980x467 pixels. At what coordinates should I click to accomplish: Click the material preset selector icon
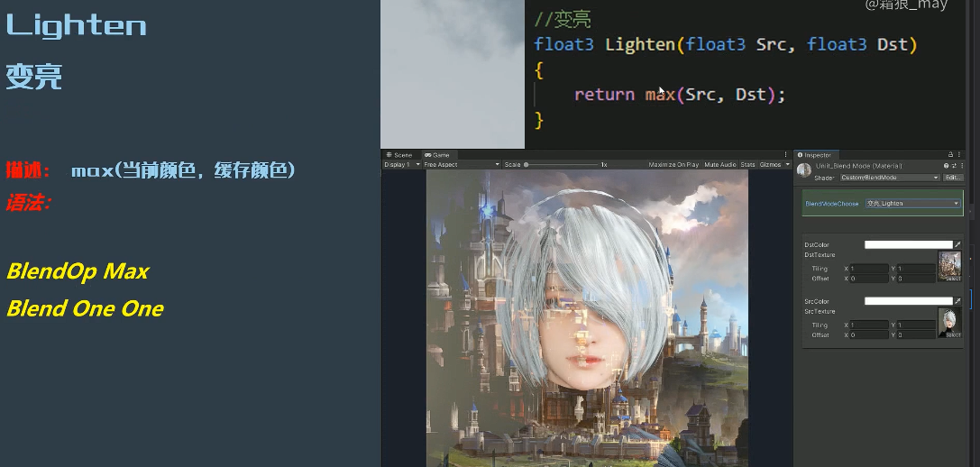point(954,166)
